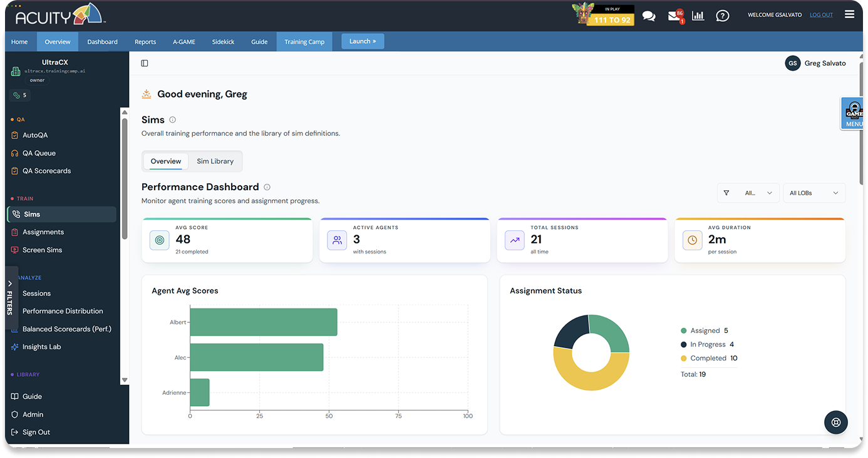Open the chat bubbles icon in header
This screenshot has height=458, width=868.
649,16
